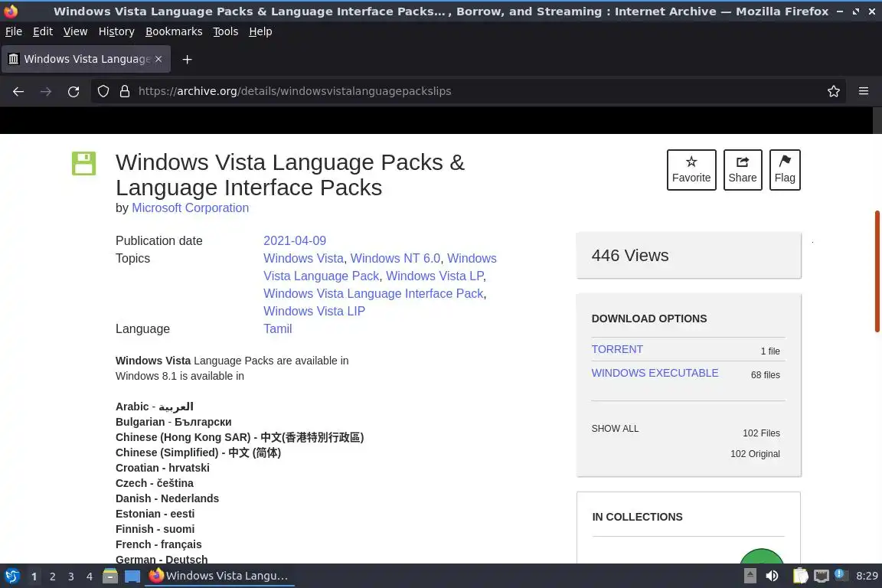Viewport: 882px width, 588px height.
Task: Expand the WINDOWS EXECUTABLE download option
Action: [x=655, y=373]
